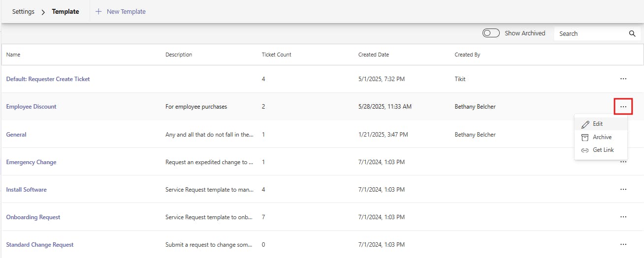644x258 pixels.
Task: Open more options for Onboarding Request row
Action: [623, 217]
